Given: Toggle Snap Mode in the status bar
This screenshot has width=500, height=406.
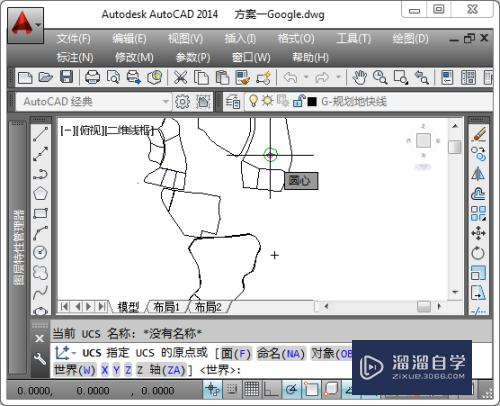Looking at the screenshot, I should click(x=232, y=389).
